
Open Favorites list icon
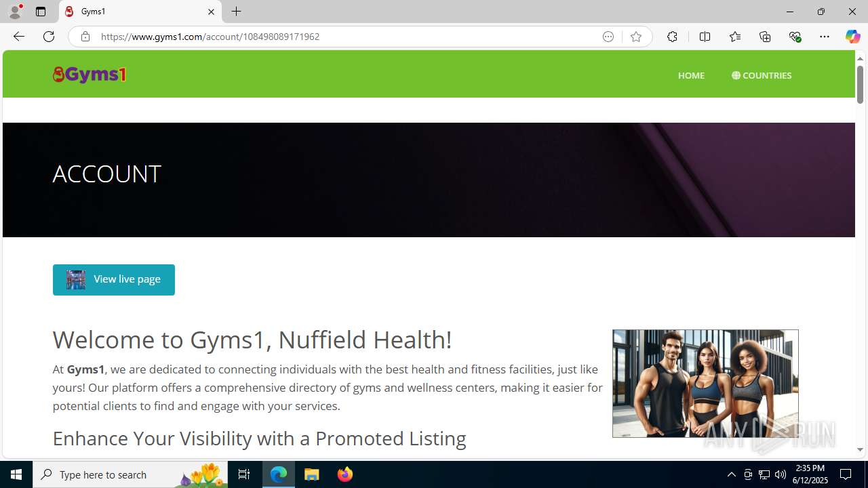click(x=734, y=37)
